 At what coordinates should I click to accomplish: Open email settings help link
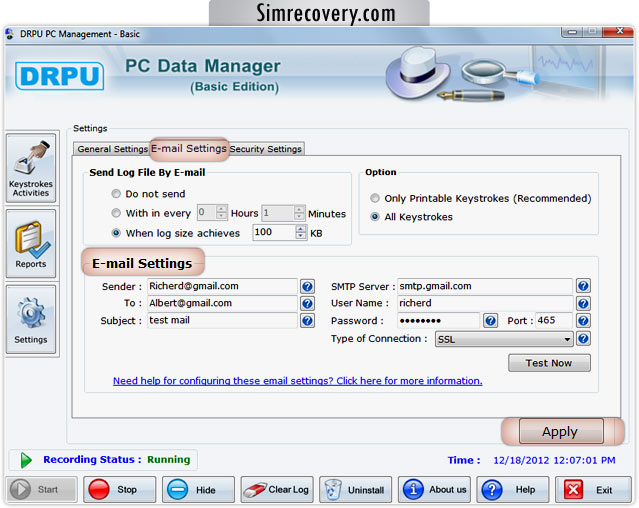(x=297, y=381)
